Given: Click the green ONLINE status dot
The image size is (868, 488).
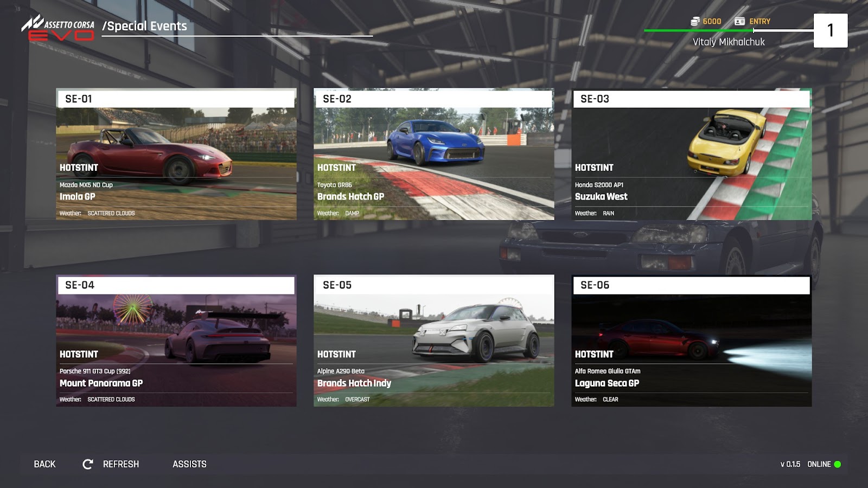Looking at the screenshot, I should (x=838, y=464).
